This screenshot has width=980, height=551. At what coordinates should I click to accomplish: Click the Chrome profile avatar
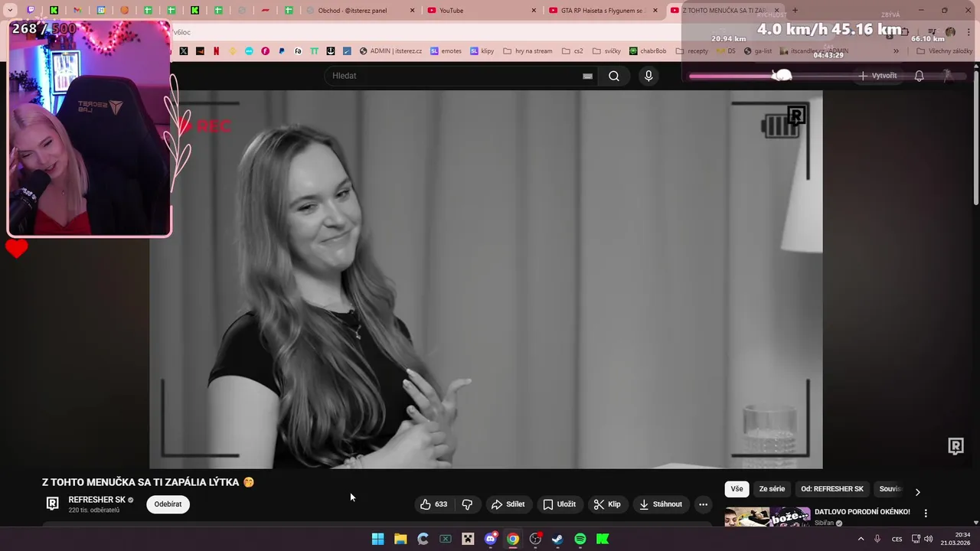[x=950, y=32]
